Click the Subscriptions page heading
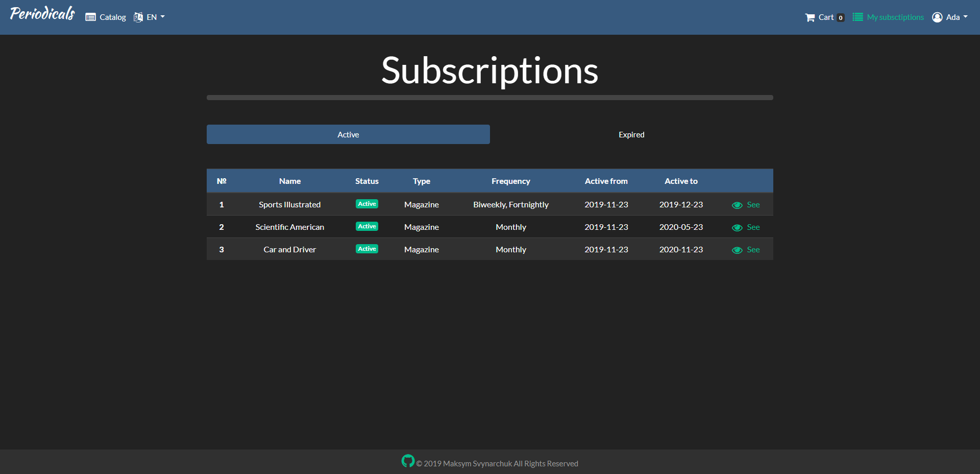This screenshot has height=474, width=980. coord(490,71)
